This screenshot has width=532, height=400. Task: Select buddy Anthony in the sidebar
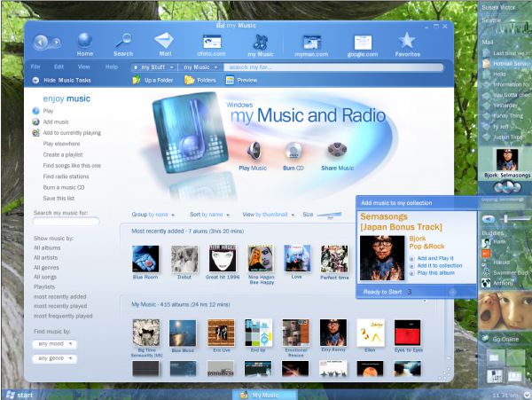tap(503, 283)
